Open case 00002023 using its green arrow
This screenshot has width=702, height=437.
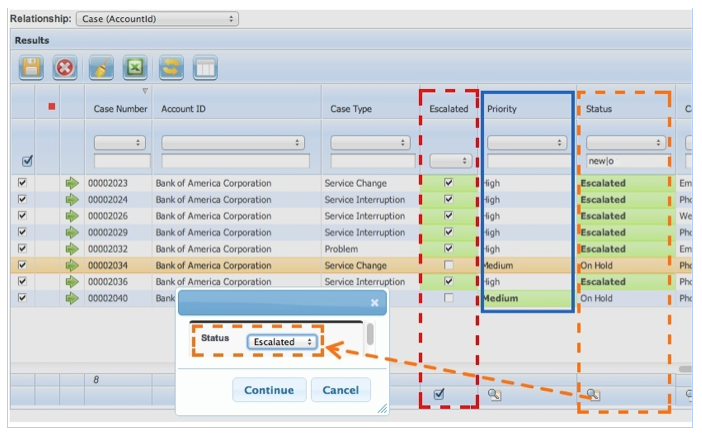coord(72,183)
